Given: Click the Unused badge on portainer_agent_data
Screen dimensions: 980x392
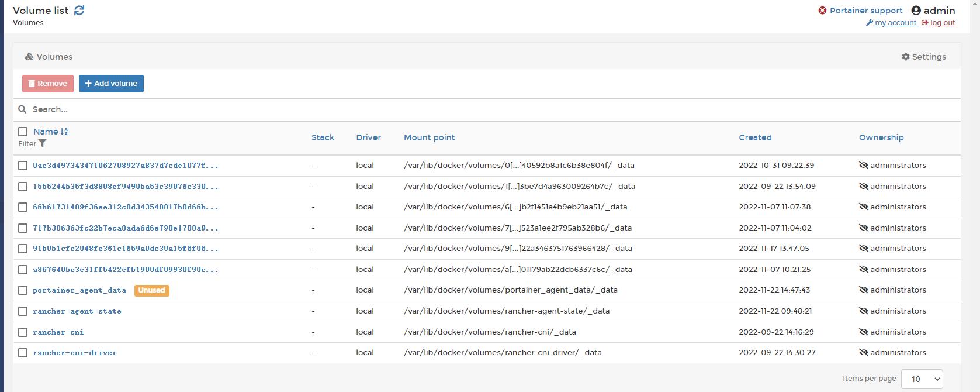Looking at the screenshot, I should [151, 290].
